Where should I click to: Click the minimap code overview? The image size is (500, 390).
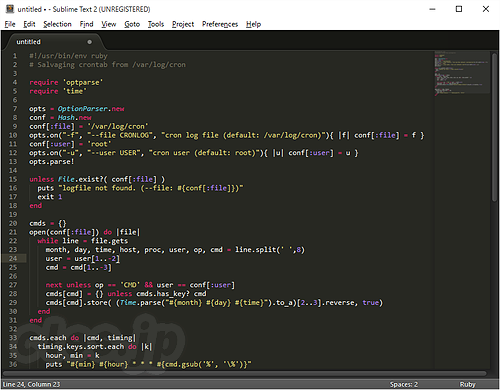(462, 73)
